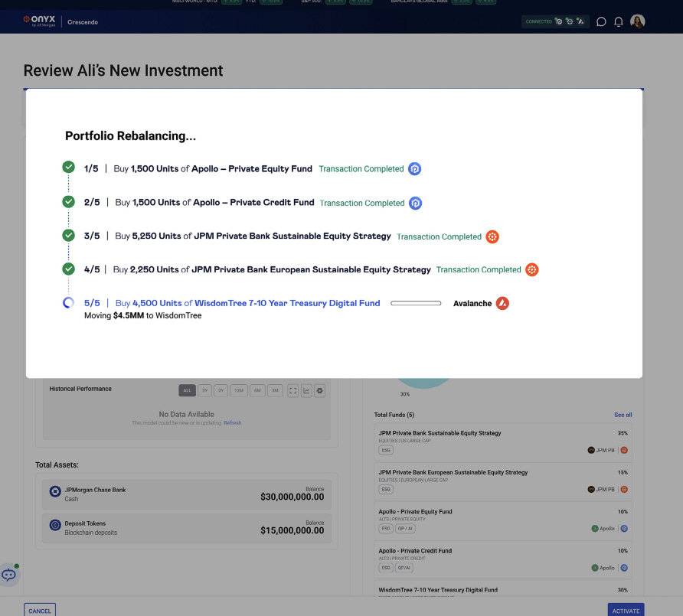The width and height of the screenshot is (683, 616).
Task: Open JPM Private Bank European Sustainable Equity card
Action: tap(503, 481)
